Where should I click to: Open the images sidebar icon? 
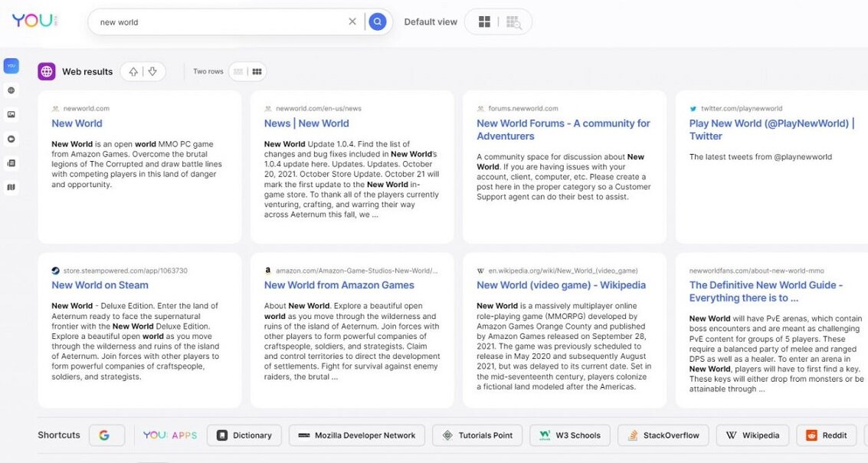[11, 115]
